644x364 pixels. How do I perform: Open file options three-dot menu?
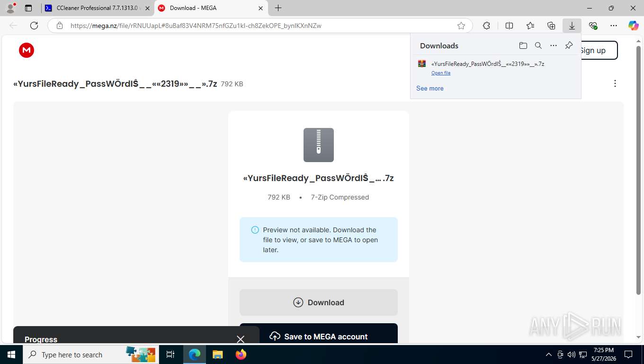[x=615, y=83]
